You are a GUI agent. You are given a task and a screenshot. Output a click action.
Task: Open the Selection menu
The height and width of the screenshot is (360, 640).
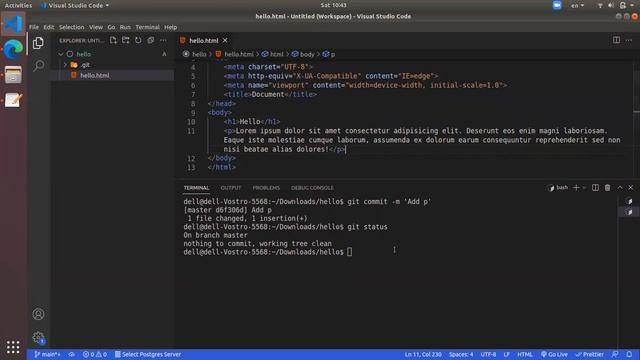tap(71, 27)
